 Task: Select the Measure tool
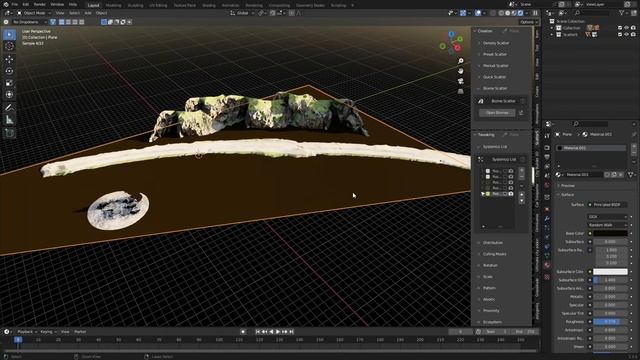click(9, 120)
